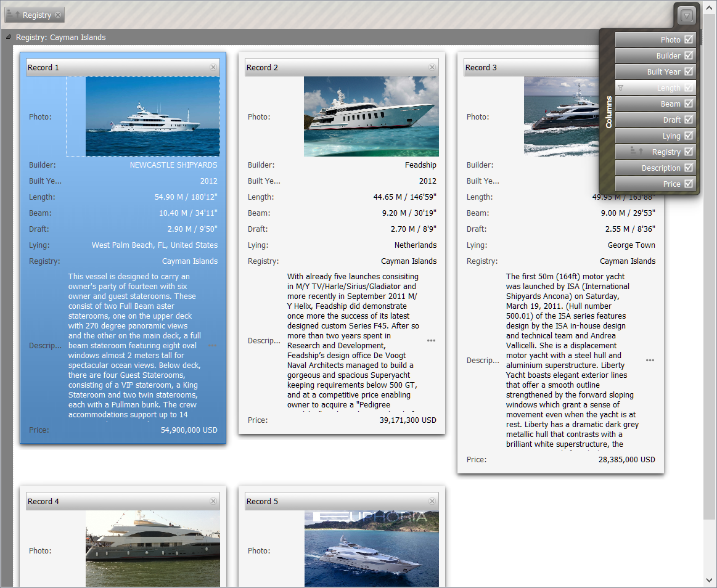This screenshot has width=717, height=588.
Task: Toggle the Registry column checkbox
Action: (x=689, y=152)
